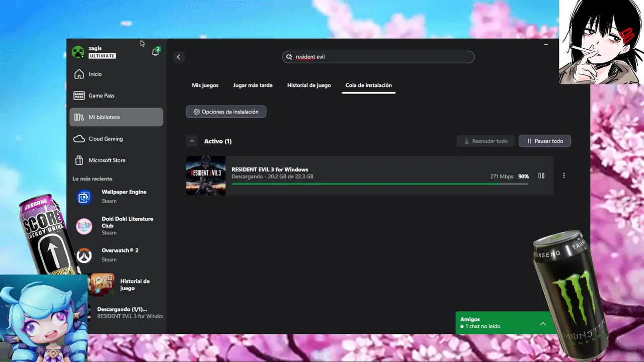Click Reanudar todo button

tap(486, 141)
